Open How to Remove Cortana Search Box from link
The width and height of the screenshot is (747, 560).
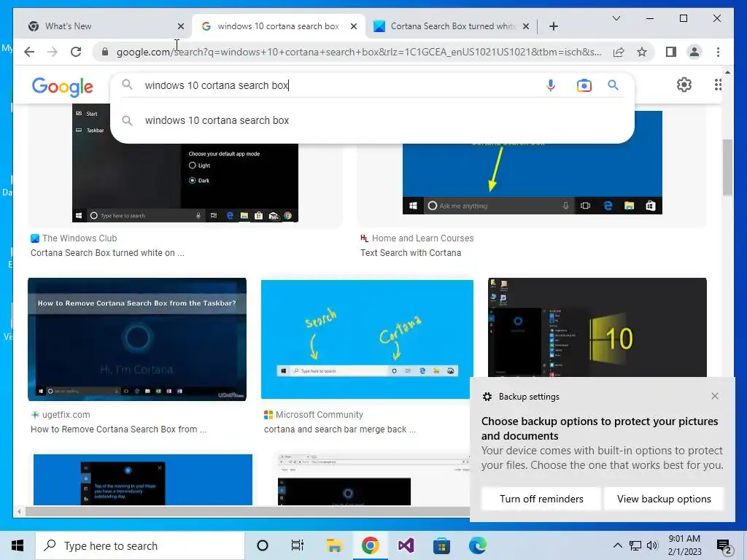click(x=119, y=429)
